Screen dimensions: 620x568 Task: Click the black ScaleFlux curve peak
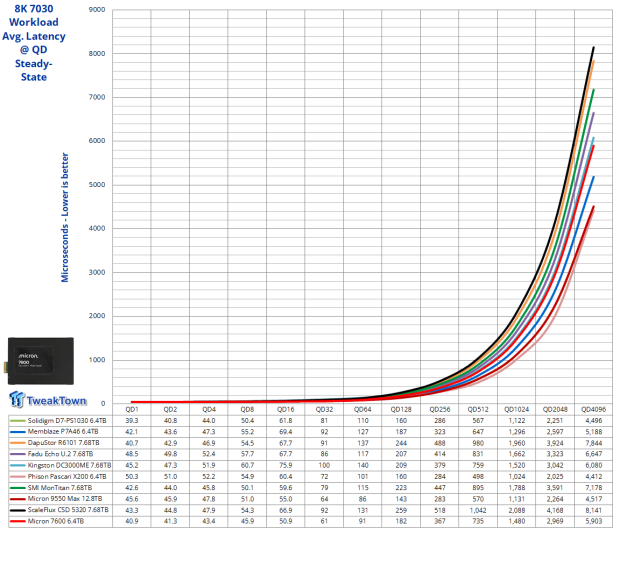(594, 48)
